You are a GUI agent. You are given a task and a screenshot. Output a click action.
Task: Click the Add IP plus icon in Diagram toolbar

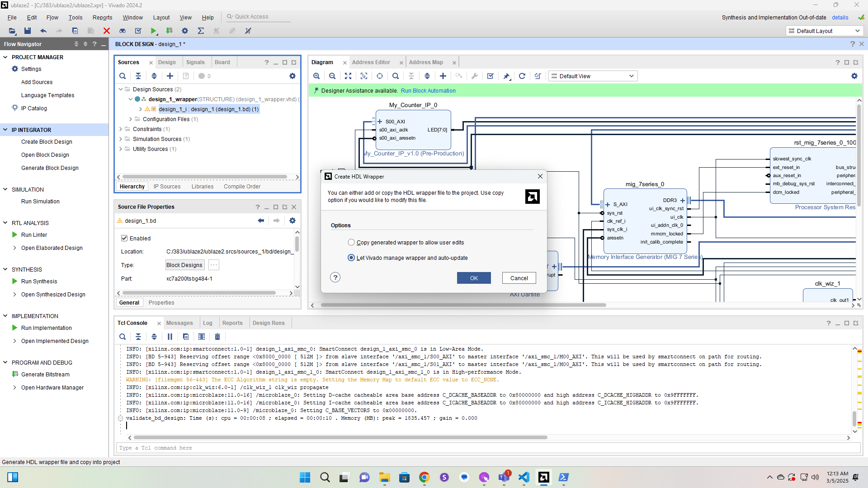[443, 76]
